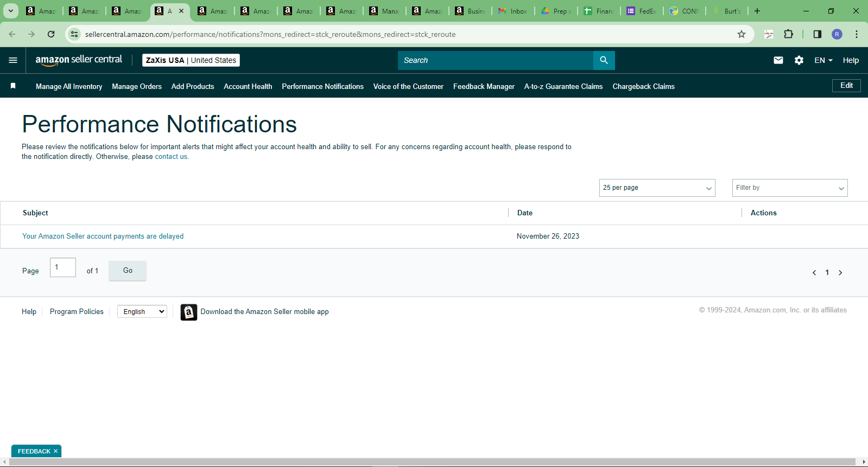
Task: Open 'Your Amazon Seller account payments are delayed' notification
Action: click(103, 236)
